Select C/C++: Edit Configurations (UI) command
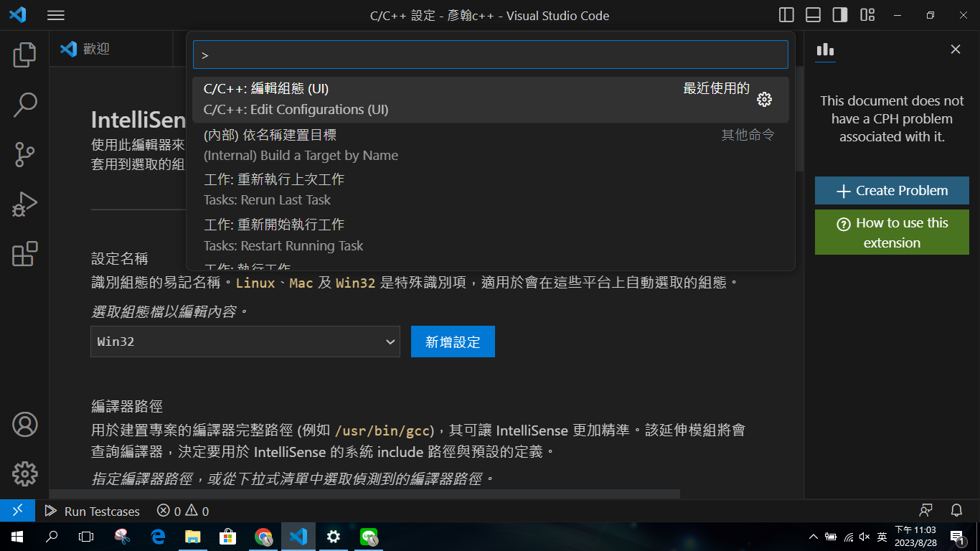The width and height of the screenshot is (980, 551). click(491, 100)
